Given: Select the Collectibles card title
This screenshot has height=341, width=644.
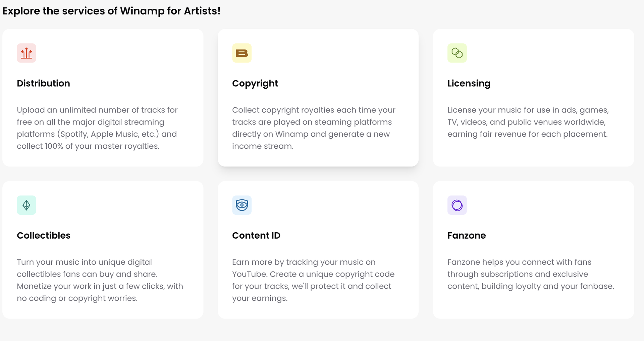Looking at the screenshot, I should click(44, 235).
